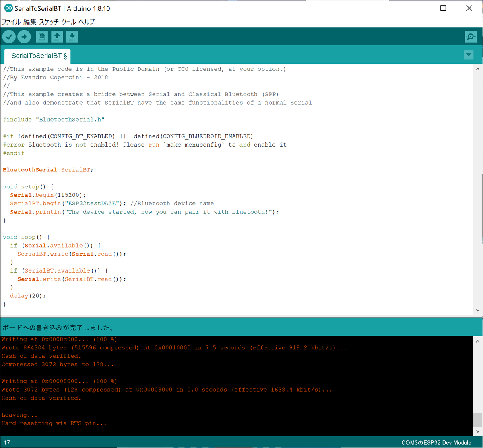This screenshot has height=448, width=483.
Task: Open the ファイル menu
Action: pos(10,22)
